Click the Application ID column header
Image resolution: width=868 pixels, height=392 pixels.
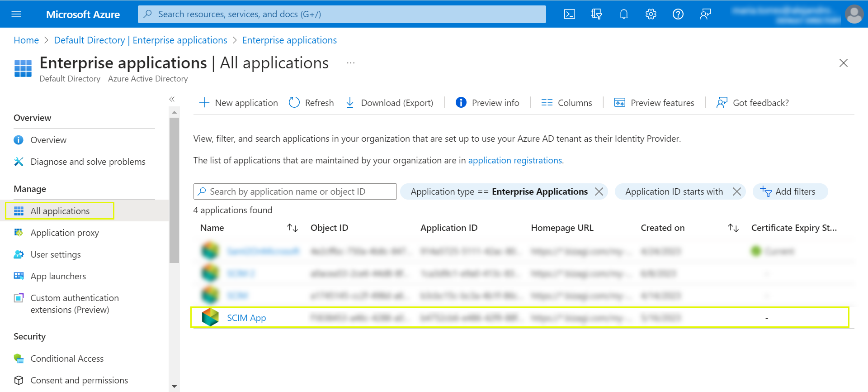449,228
